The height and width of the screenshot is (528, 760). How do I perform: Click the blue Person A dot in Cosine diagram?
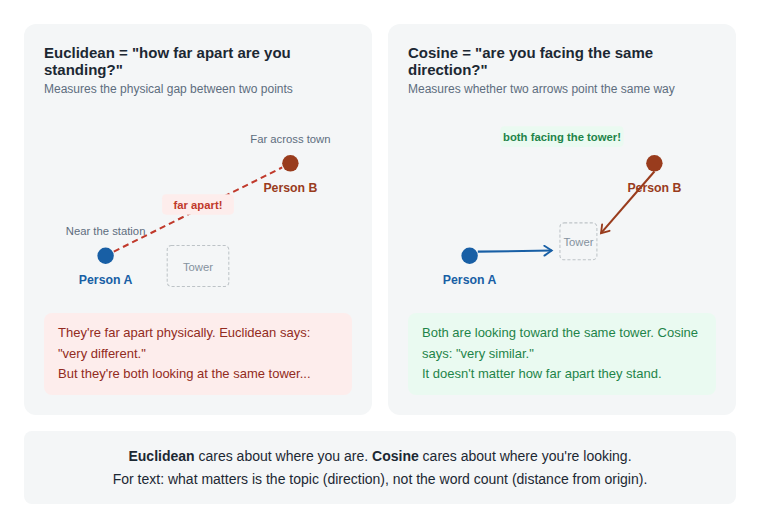point(469,256)
